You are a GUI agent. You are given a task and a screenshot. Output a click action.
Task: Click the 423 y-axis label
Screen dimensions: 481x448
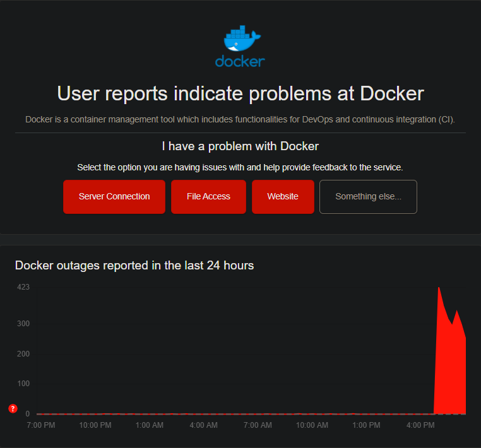pos(23,287)
